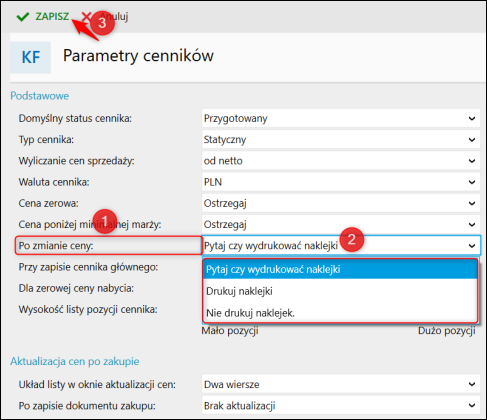The image size is (487, 420).
Task: Click the 'Dla zerowej ceny nabycia:' label
Action: 76,288
